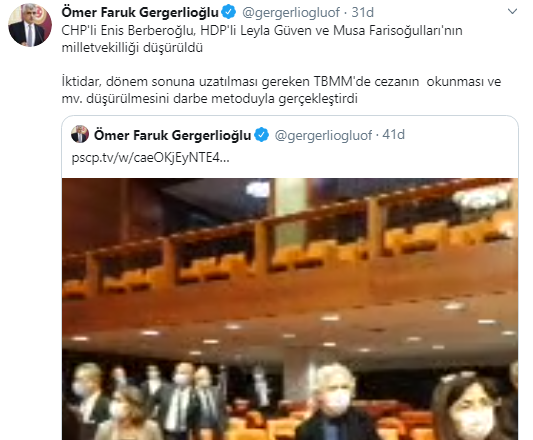This screenshot has width=533, height=440.
Task: Open the tweet via the 31d timestamp
Action: pyautogui.click(x=362, y=13)
